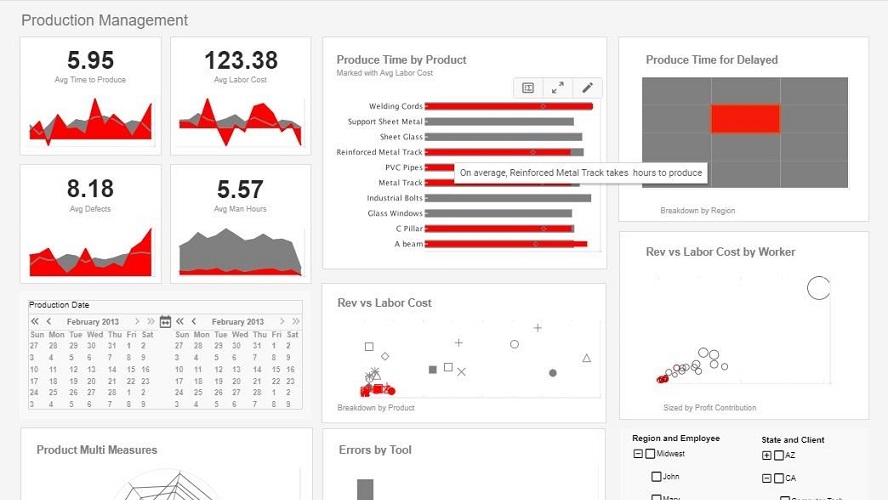Click the filled gray square marker in Rev vs Labor Cost
888x500 pixels.
[433, 370]
